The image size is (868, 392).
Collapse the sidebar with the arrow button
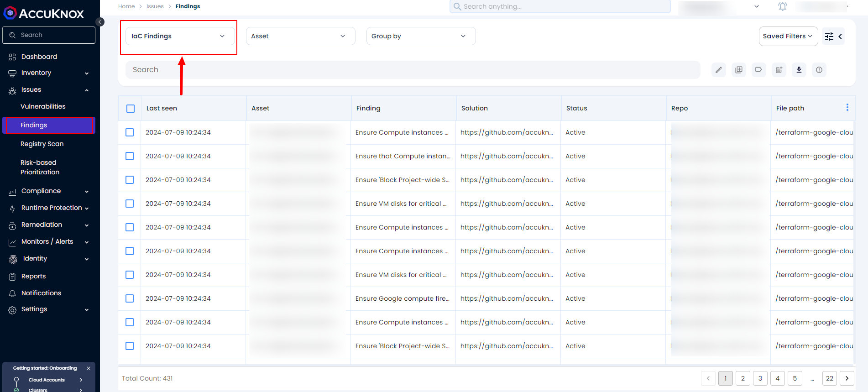tap(100, 22)
